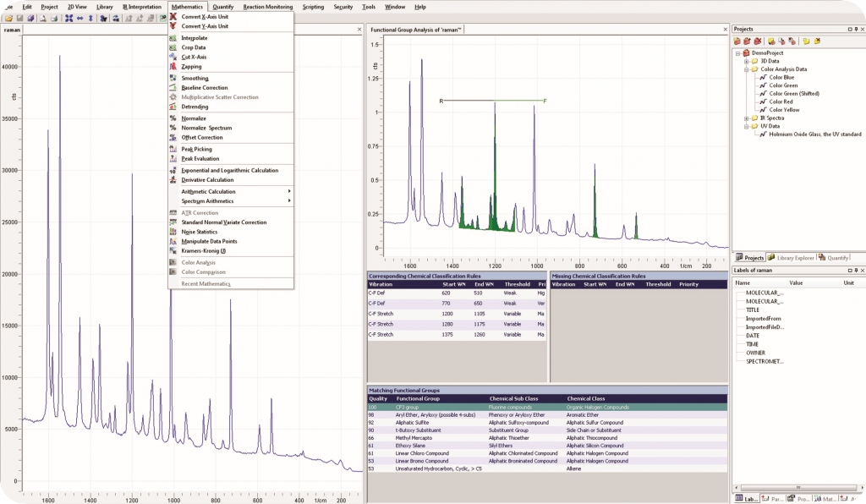The width and height of the screenshot is (866, 504).
Task: Click the first red project icon in Projects toolbar
Action: pyautogui.click(x=737, y=41)
